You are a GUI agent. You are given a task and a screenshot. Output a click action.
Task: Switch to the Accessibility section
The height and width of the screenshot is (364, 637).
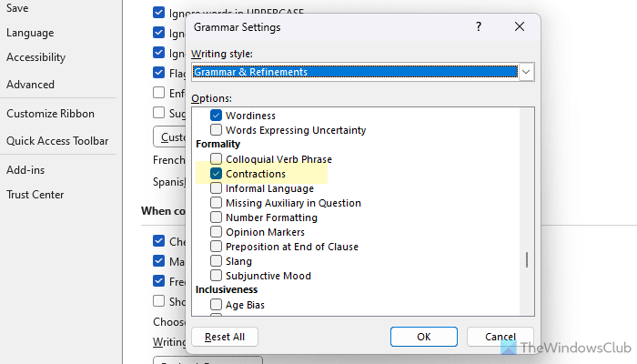(x=35, y=57)
